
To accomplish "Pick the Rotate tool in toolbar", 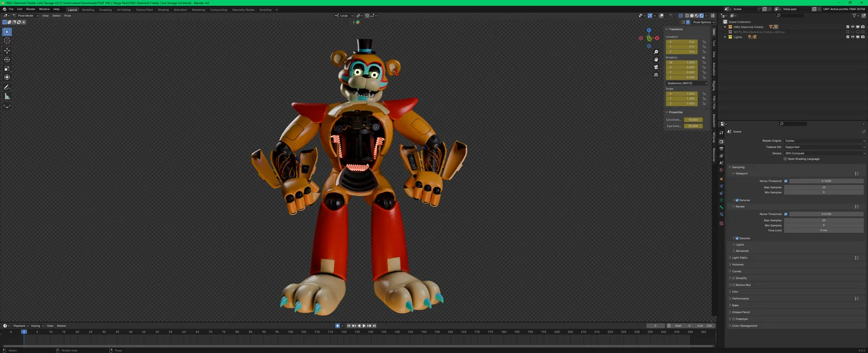I will click(7, 60).
